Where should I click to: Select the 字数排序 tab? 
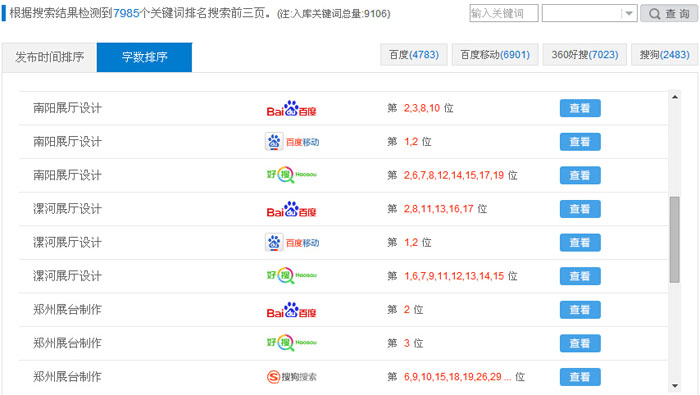[144, 57]
